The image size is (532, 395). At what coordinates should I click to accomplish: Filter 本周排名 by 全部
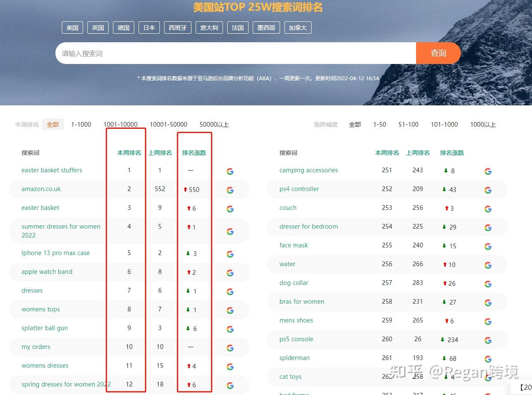(53, 125)
